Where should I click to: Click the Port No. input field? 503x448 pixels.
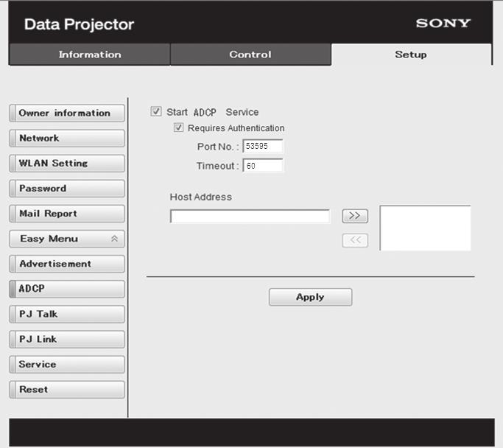[x=263, y=147]
